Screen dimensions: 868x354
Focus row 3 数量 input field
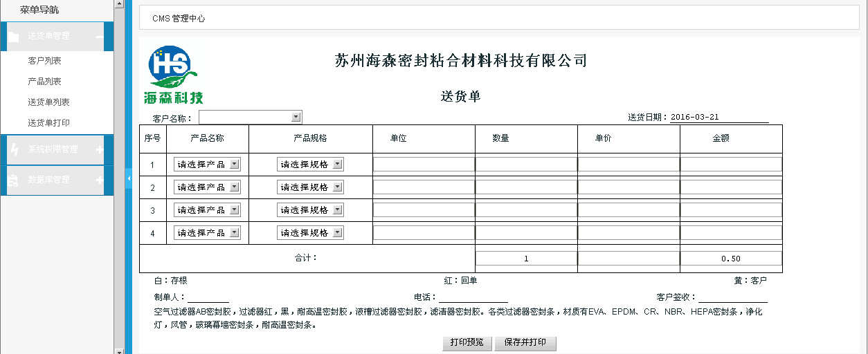coord(526,210)
